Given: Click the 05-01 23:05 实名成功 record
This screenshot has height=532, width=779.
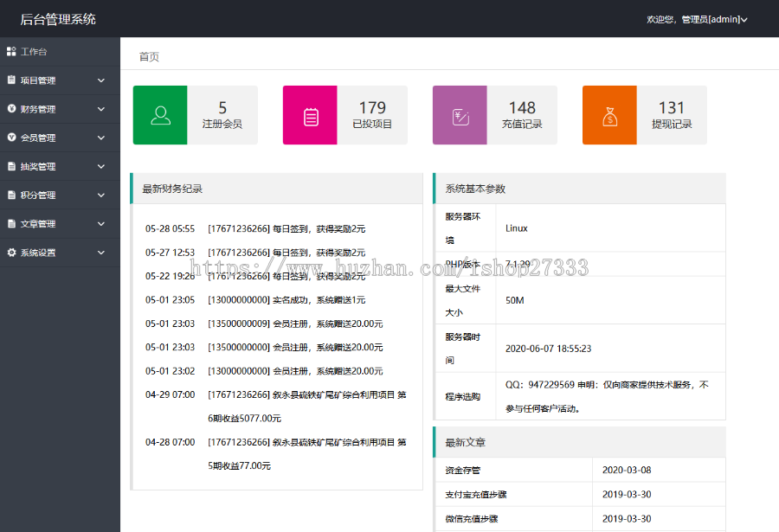Looking at the screenshot, I should [x=255, y=300].
